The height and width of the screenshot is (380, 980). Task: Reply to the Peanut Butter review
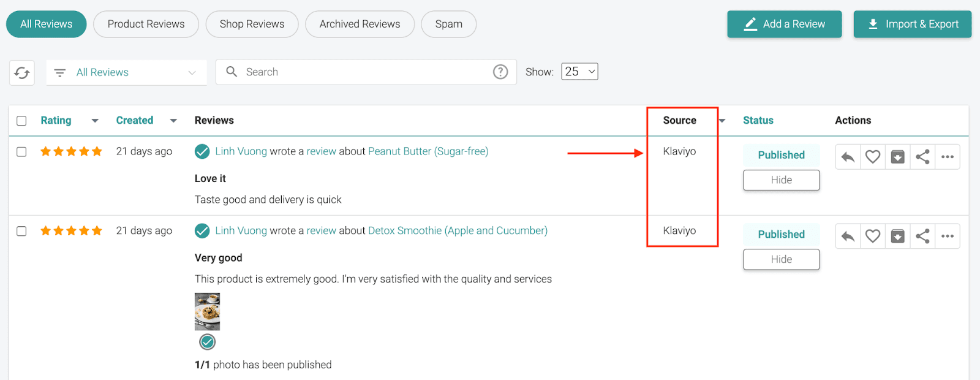pos(848,158)
